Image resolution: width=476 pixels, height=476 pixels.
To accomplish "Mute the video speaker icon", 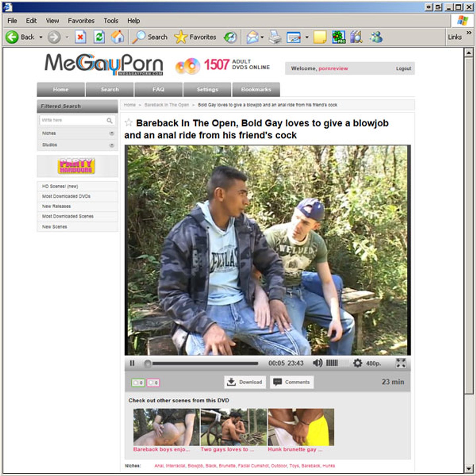I will pos(317,363).
